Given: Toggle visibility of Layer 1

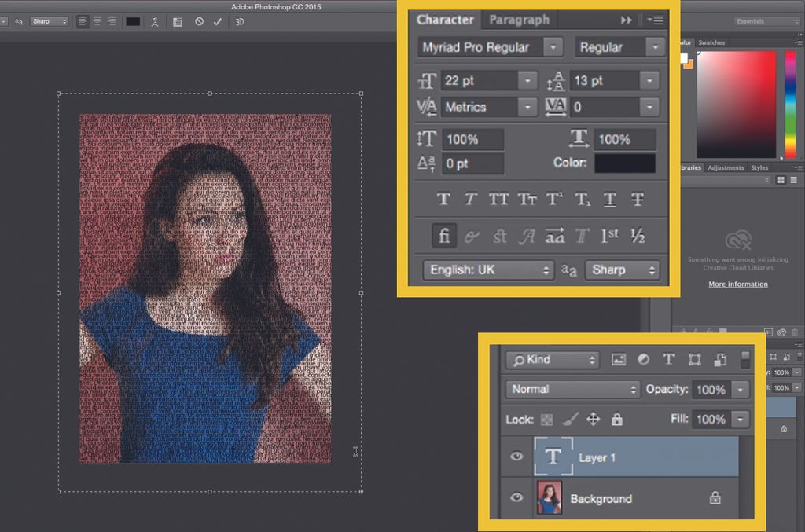Looking at the screenshot, I should [516, 457].
